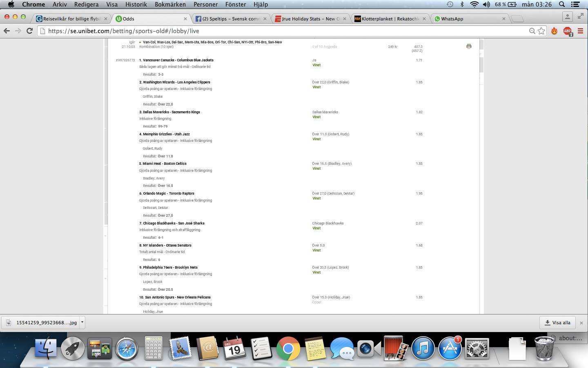Open the zoom magnifier in address bar

532,31
